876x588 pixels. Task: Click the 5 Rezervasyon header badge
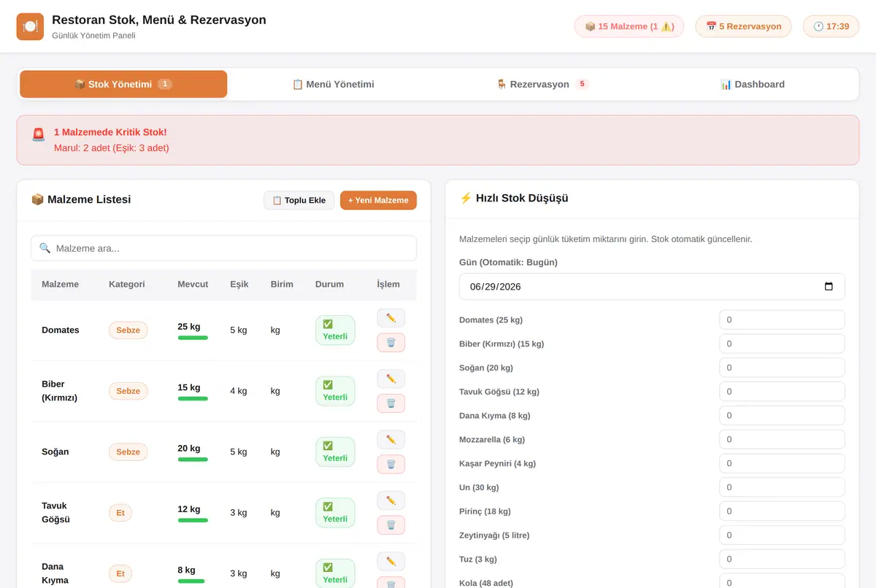743,26
